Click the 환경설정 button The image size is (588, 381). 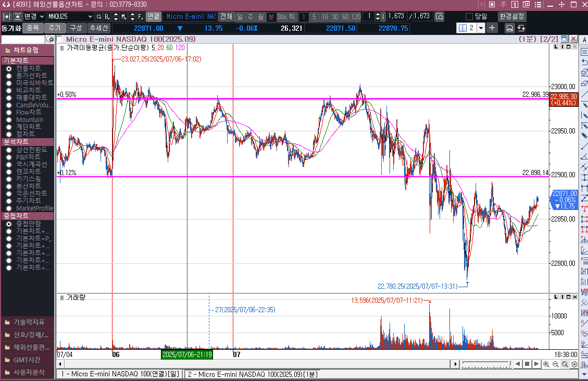pyautogui.click(x=512, y=17)
